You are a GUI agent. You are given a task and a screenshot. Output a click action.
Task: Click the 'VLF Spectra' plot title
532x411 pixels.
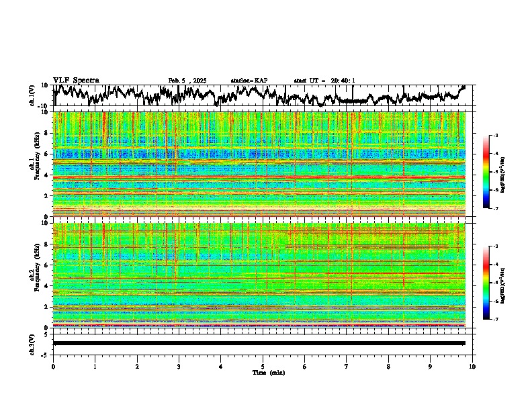[76, 81]
